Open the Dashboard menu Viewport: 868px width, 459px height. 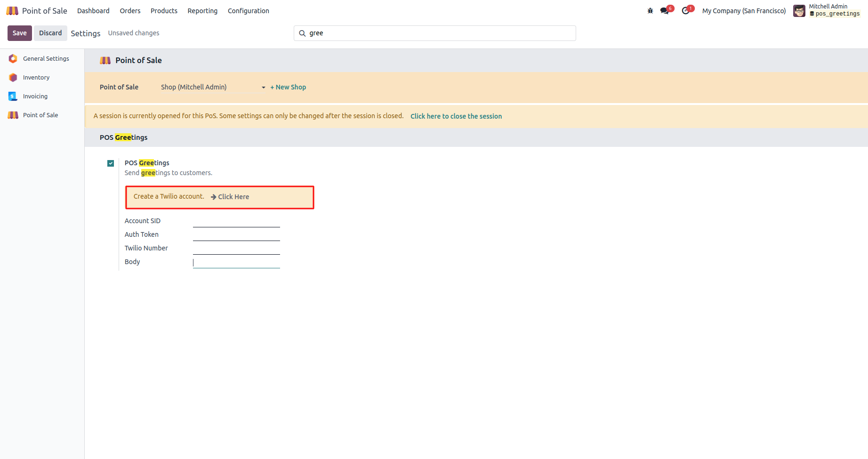point(93,10)
